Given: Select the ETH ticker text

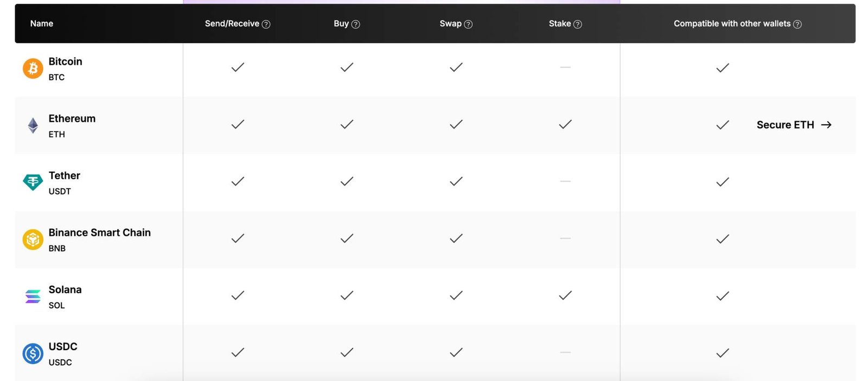Looking at the screenshot, I should [56, 134].
